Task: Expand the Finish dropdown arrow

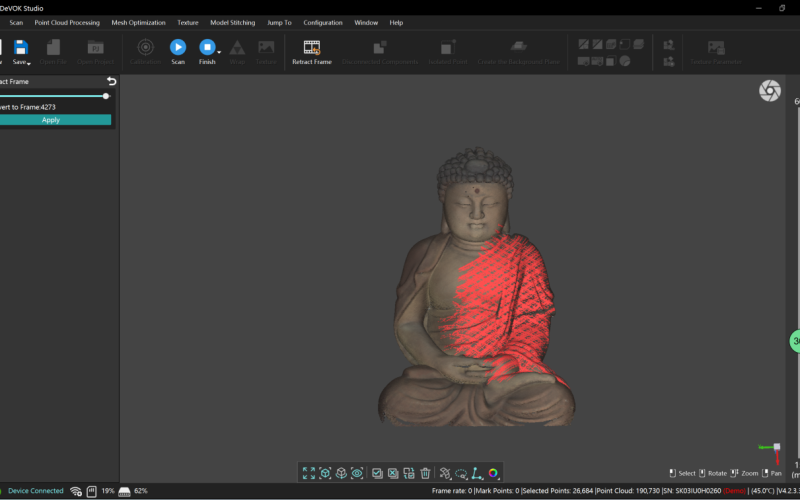Action: (x=219, y=52)
